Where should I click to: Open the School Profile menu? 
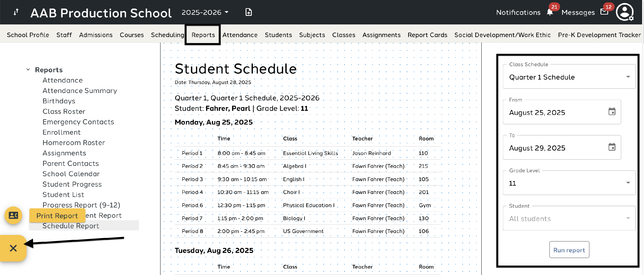28,35
